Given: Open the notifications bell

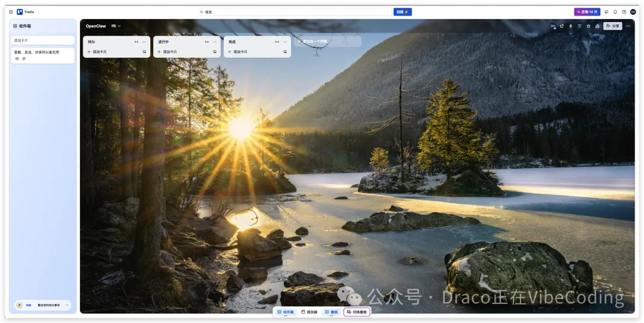Looking at the screenshot, I should click(x=615, y=12).
